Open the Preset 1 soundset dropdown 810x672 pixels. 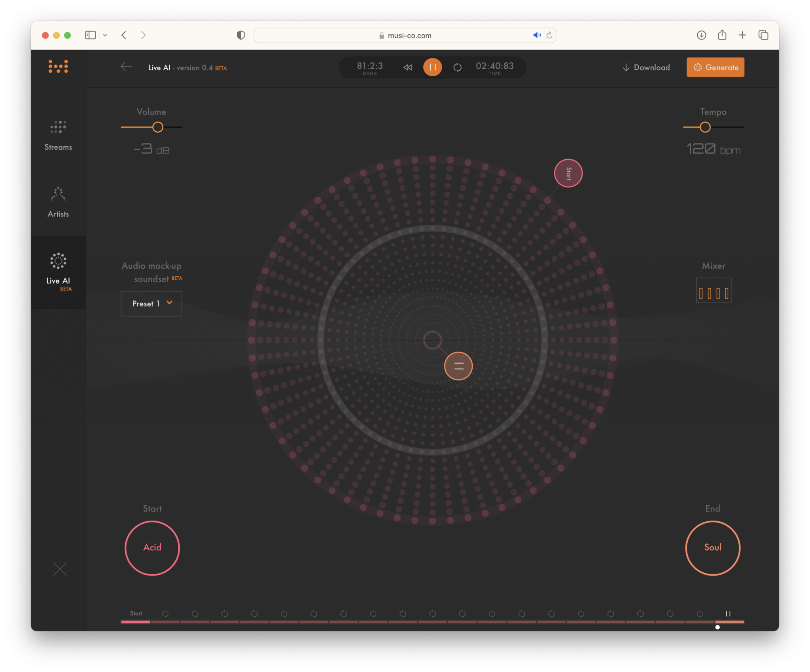151,304
